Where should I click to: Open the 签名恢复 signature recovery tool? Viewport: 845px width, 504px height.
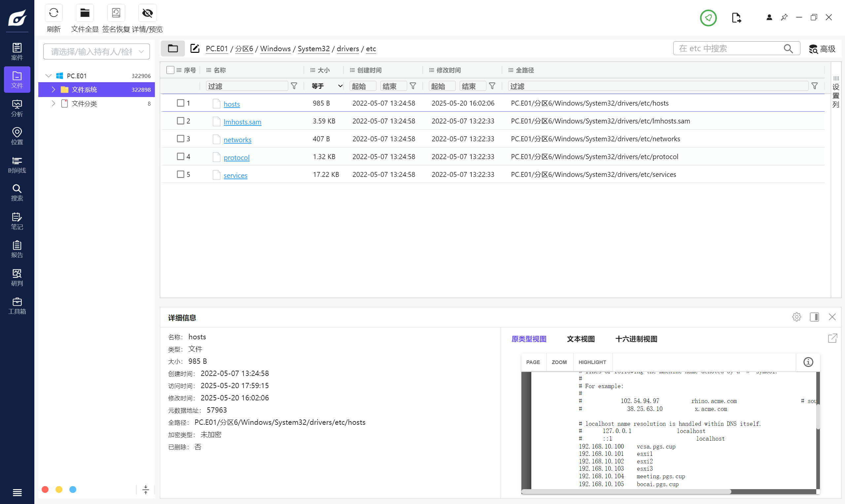[x=116, y=13]
